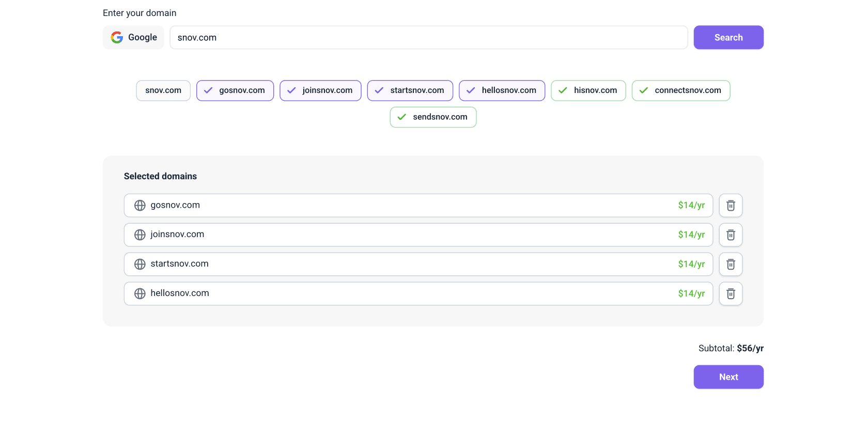Click the Google logo icon
This screenshot has height=435, width=868.
point(117,37)
